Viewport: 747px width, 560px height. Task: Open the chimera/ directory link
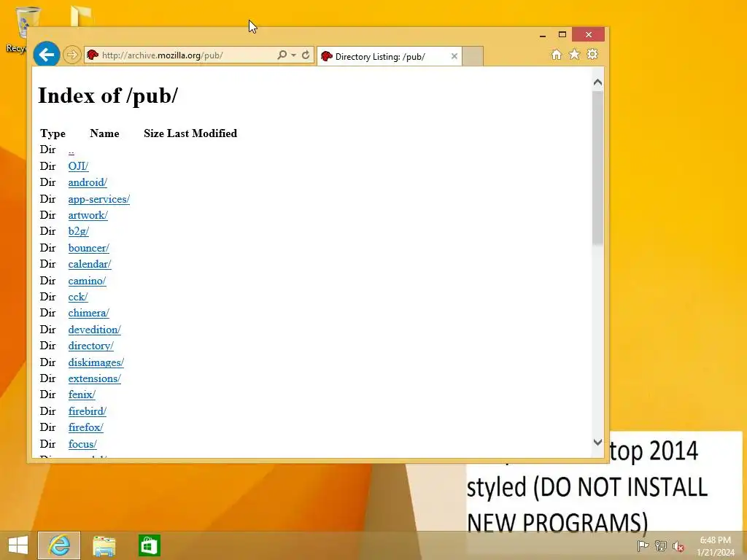[x=88, y=314]
